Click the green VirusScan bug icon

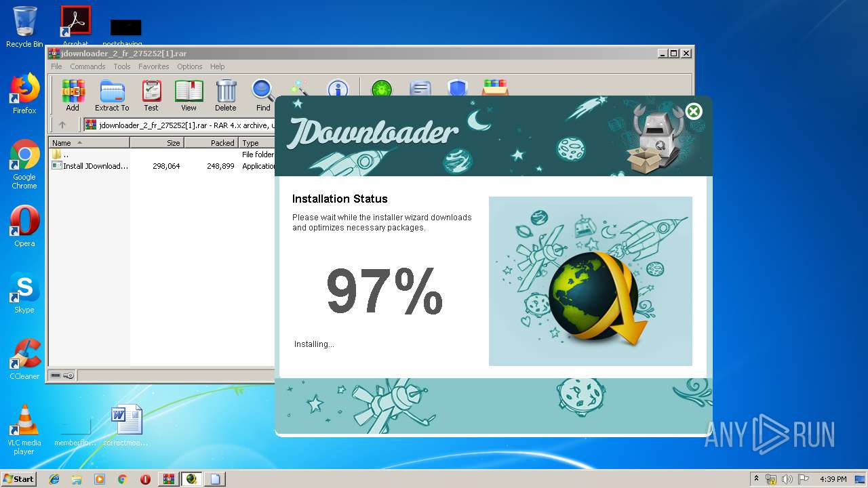tap(382, 88)
